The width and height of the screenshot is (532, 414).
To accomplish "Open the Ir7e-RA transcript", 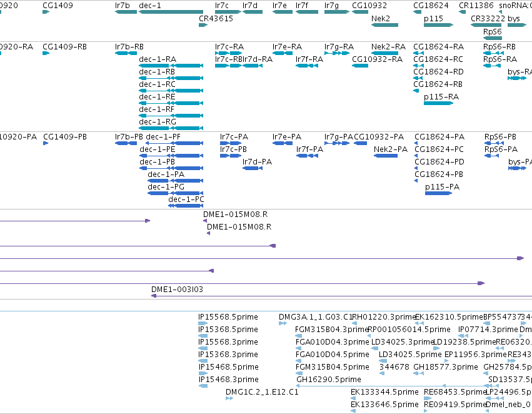I will pyautogui.click(x=283, y=53).
